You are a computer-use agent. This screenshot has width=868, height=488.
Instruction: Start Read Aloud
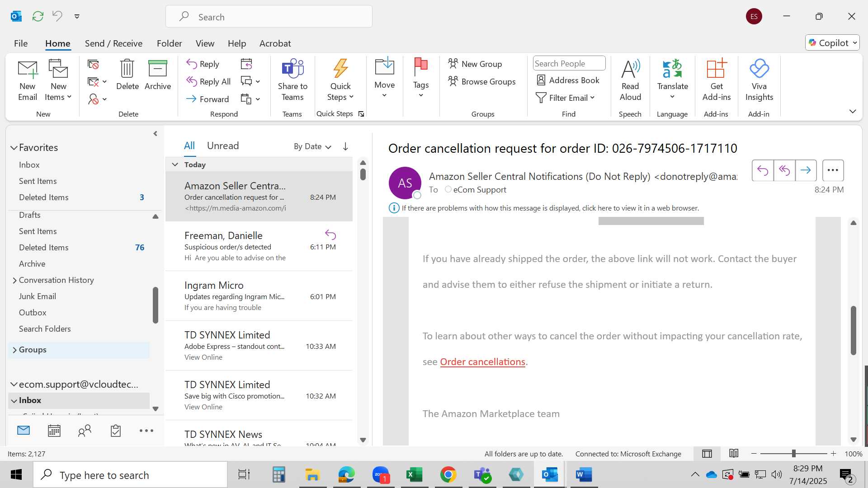pos(630,80)
